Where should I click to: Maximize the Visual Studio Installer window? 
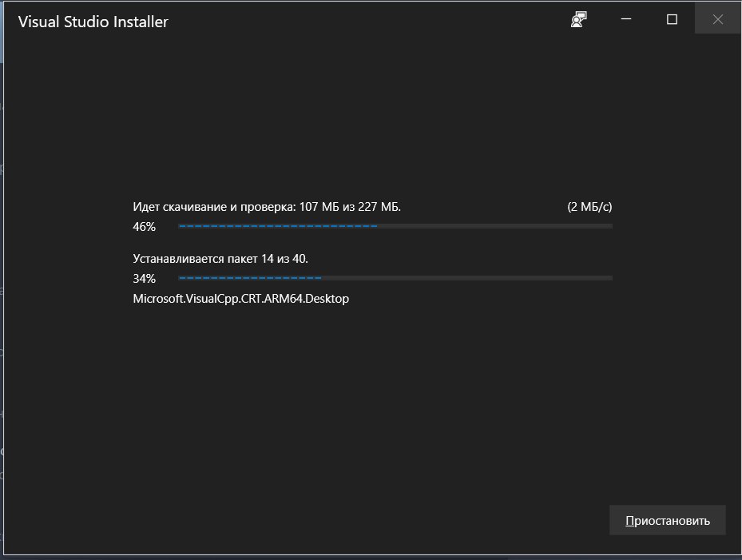672,19
